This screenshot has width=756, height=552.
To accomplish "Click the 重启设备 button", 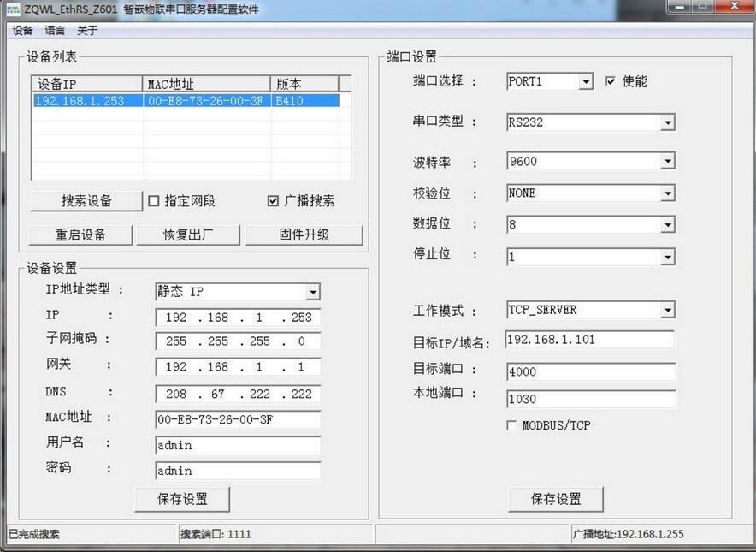I will [x=80, y=235].
